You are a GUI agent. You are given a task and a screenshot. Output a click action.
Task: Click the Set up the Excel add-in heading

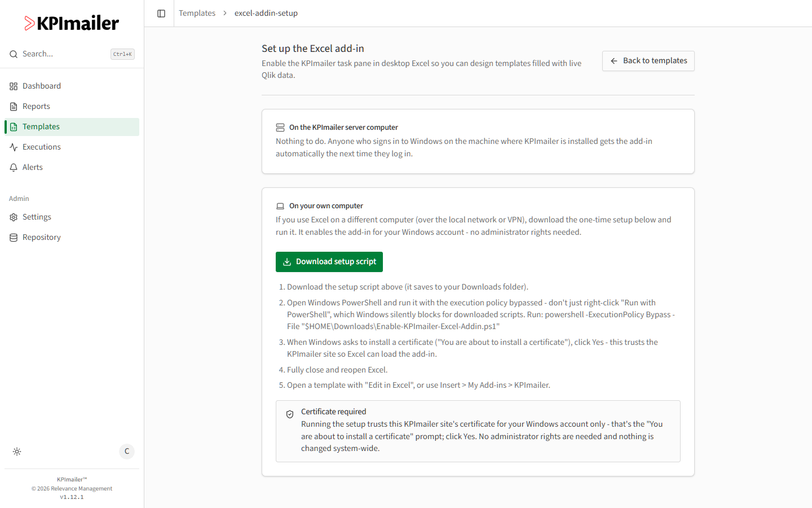pos(313,49)
